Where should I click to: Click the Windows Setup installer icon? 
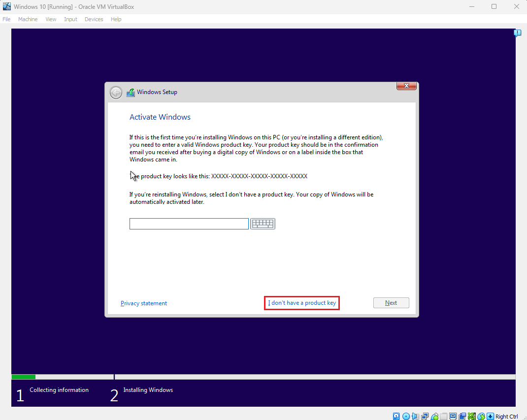131,93
